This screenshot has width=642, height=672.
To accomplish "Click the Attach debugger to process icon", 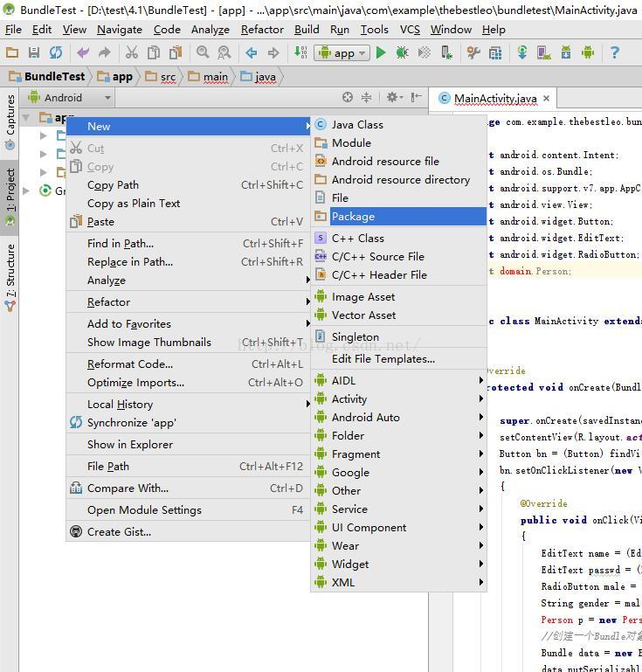I will click(x=446, y=52).
